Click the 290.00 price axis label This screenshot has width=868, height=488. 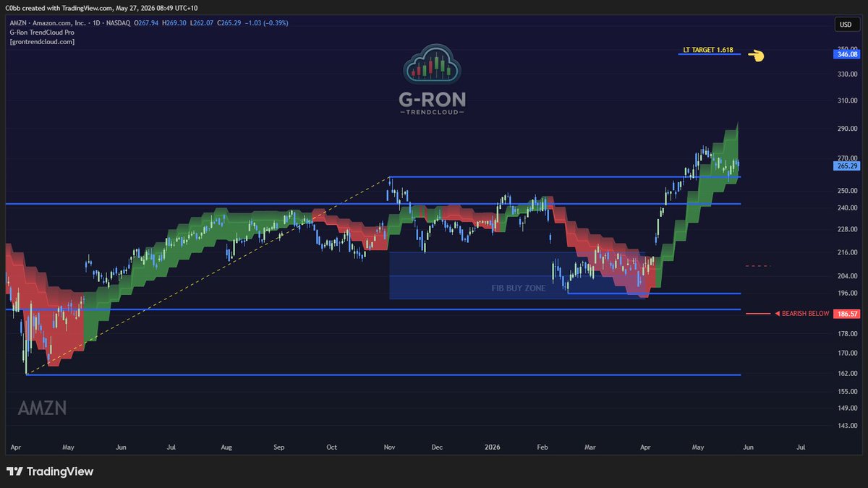pos(848,129)
